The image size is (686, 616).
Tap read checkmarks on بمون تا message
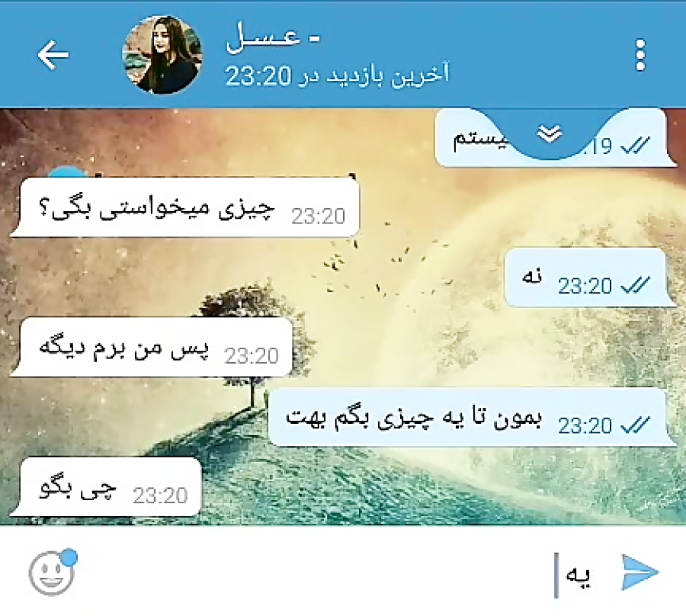(x=635, y=425)
